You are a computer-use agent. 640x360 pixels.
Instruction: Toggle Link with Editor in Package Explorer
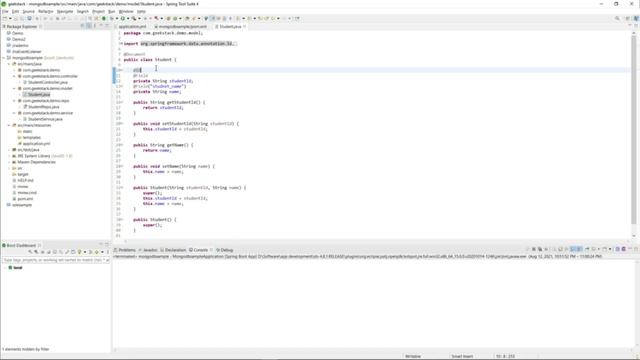tap(89, 26)
